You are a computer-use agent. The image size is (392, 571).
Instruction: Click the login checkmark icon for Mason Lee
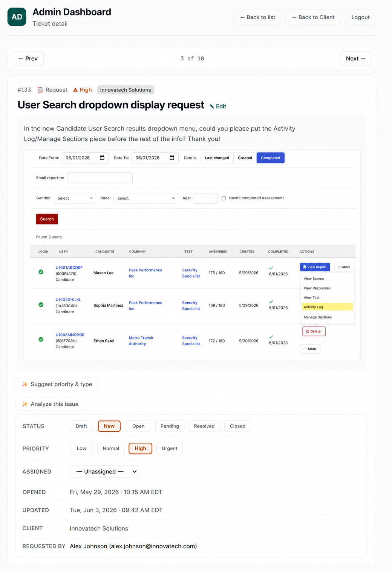(x=41, y=272)
